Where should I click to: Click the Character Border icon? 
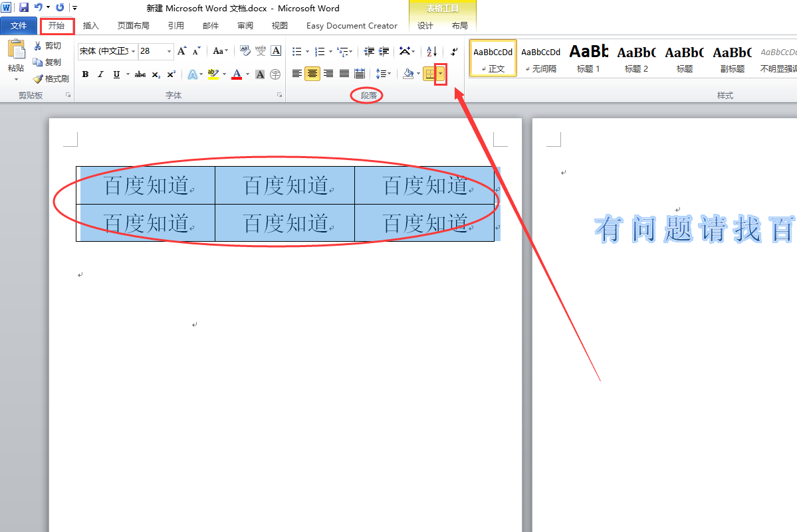276,50
